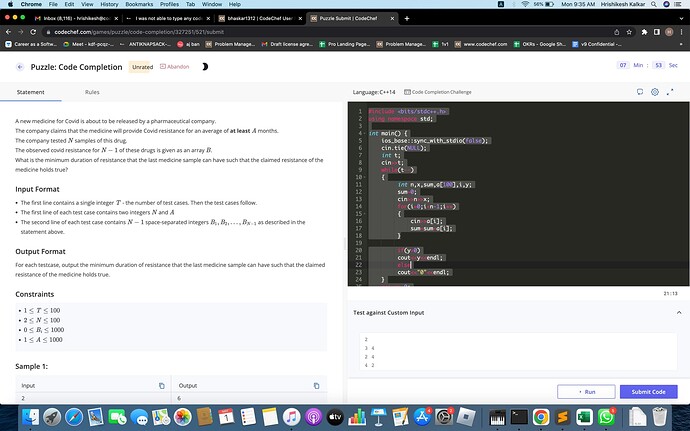Open the v9 Confidential bookmark
Screen dimensions: 690x431
point(596,44)
